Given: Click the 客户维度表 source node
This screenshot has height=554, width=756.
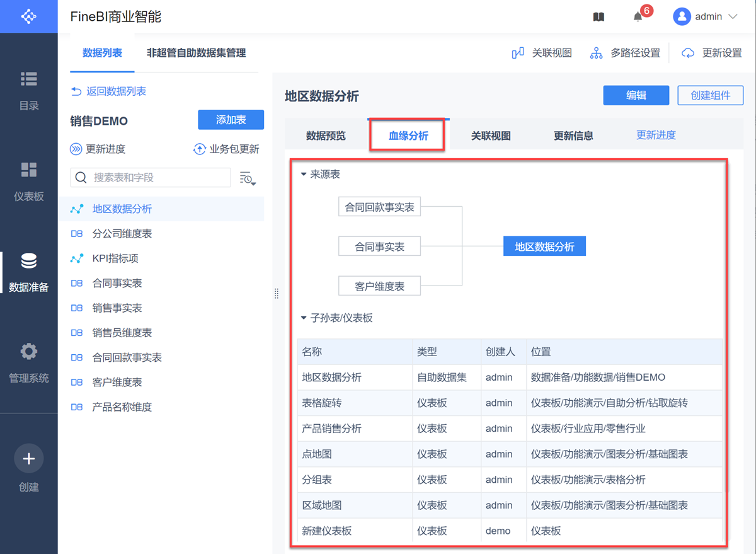Looking at the screenshot, I should [x=379, y=286].
